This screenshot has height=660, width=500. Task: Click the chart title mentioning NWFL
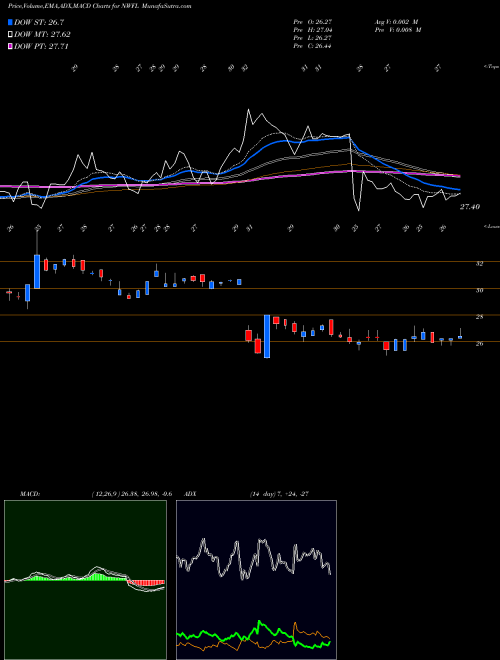99,6
